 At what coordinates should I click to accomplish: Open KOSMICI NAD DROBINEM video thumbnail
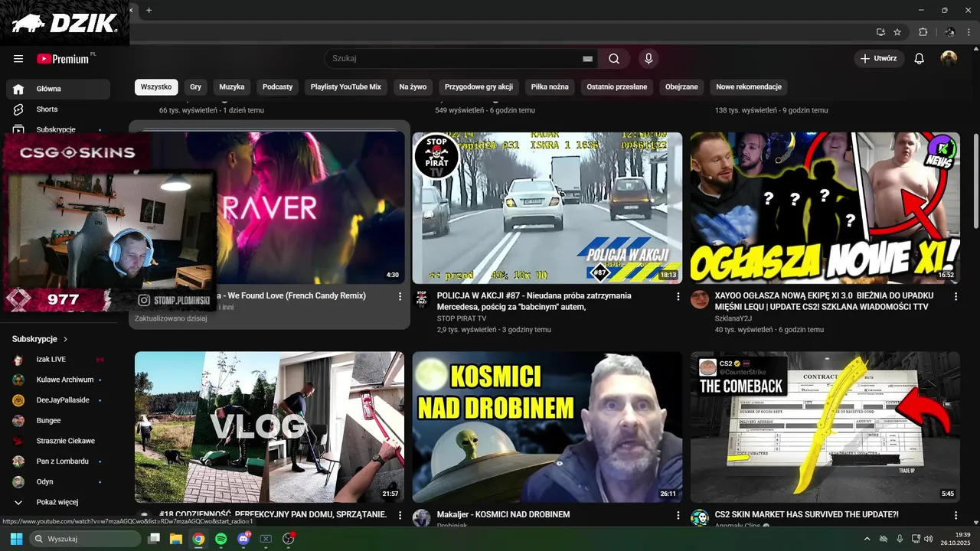click(x=547, y=427)
